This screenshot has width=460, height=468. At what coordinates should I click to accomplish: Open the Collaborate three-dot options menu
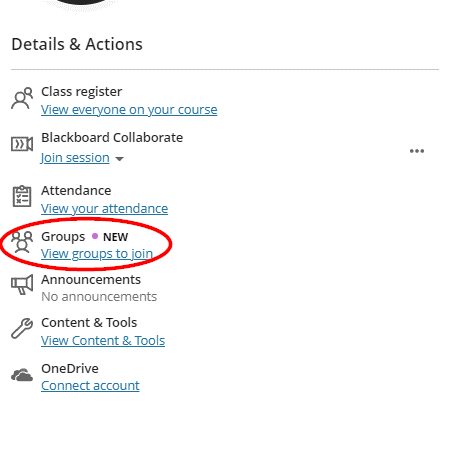[417, 151]
